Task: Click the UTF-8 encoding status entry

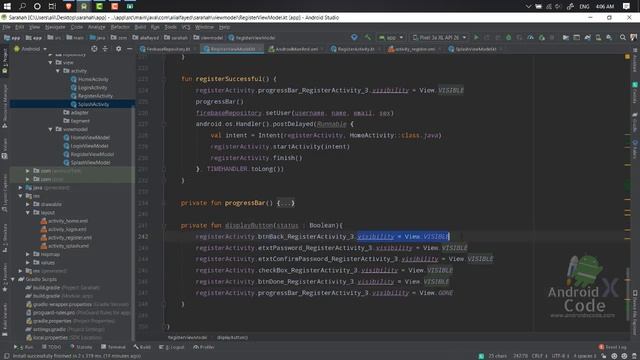Action: pos(560,356)
